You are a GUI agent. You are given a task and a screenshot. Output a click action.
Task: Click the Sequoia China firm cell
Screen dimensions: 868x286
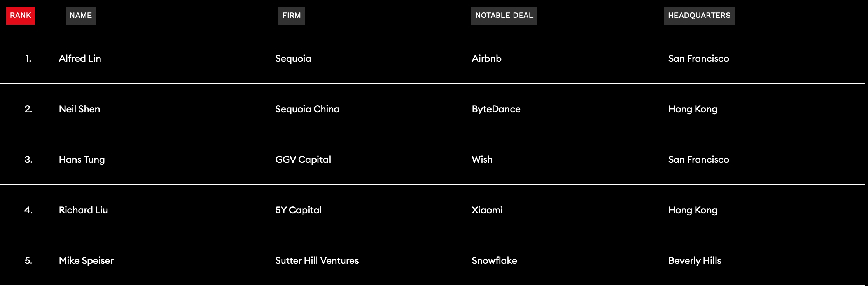(x=307, y=109)
